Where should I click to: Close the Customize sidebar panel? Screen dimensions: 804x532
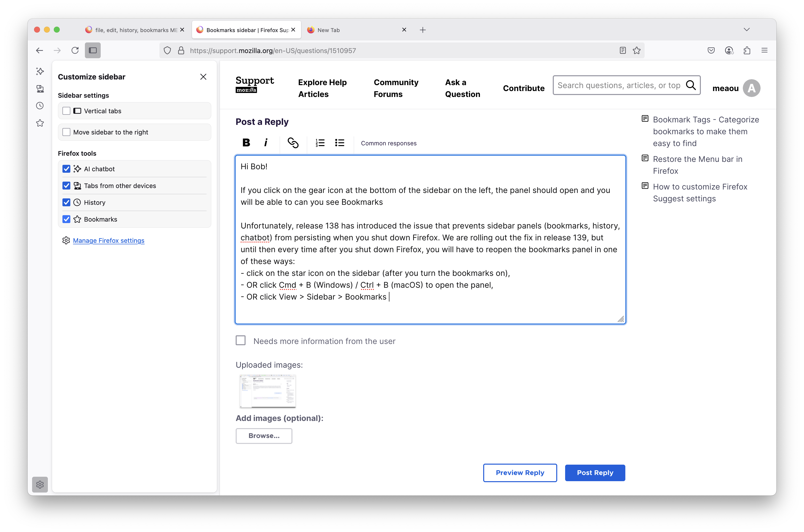click(x=203, y=77)
